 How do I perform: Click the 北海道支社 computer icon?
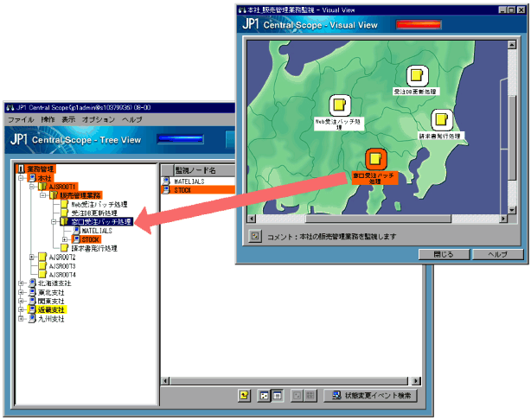click(x=32, y=283)
